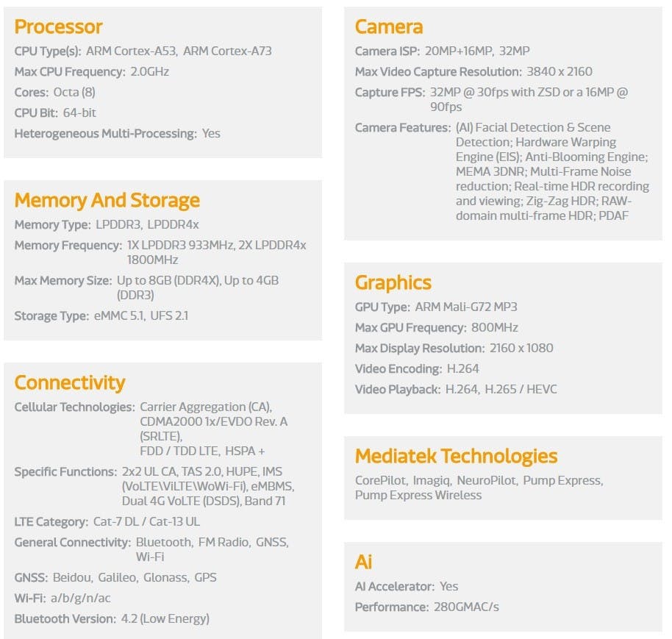Click the Camera Features label
This screenshot has height=639, width=672.
pos(403,128)
